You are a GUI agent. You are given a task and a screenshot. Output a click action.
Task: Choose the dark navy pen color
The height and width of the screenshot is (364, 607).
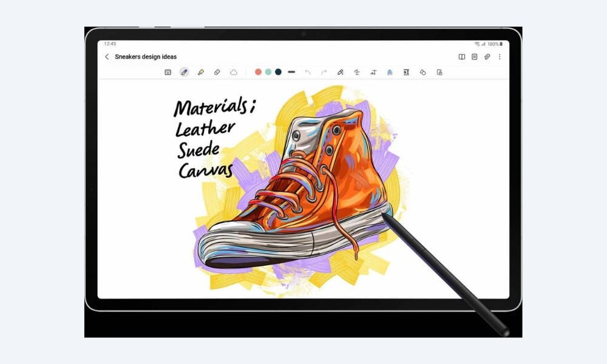(278, 72)
